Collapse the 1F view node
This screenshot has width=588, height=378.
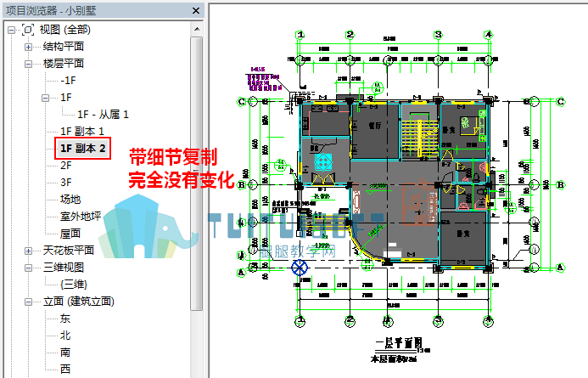[x=45, y=98]
